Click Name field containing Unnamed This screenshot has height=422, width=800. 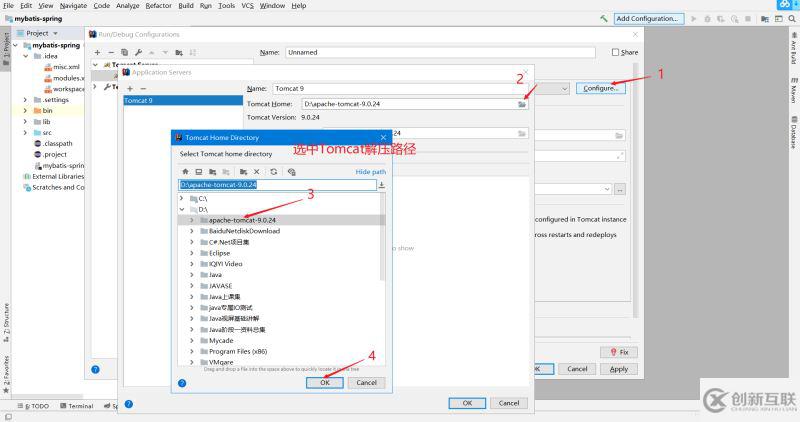[x=440, y=52]
